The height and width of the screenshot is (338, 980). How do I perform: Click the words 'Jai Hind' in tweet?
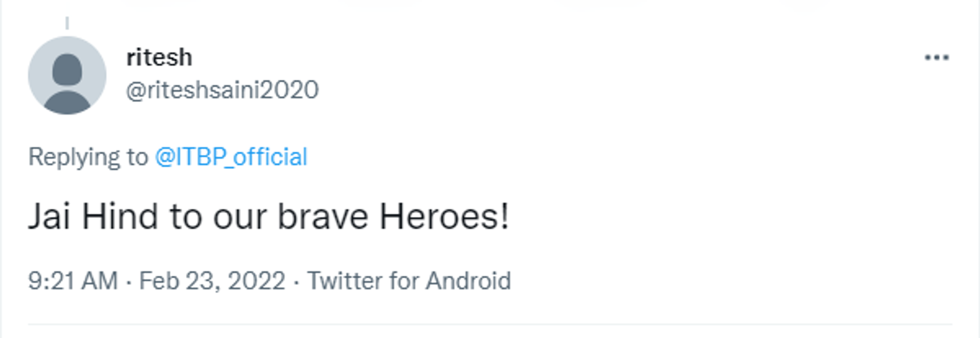93,216
